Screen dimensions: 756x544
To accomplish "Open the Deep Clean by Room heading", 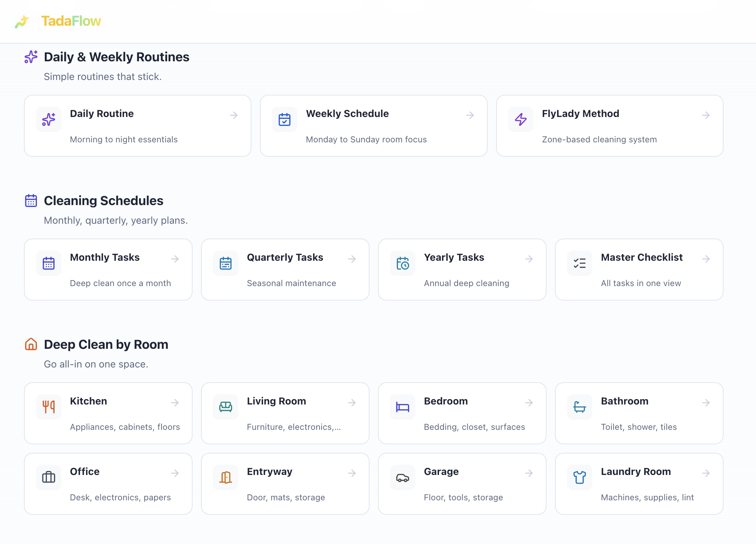I will point(106,344).
